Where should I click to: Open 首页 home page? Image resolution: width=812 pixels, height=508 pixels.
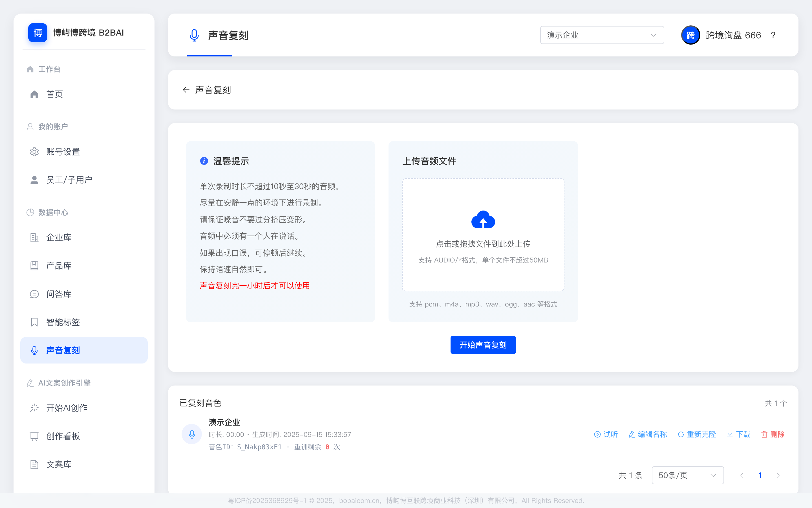pyautogui.click(x=84, y=94)
